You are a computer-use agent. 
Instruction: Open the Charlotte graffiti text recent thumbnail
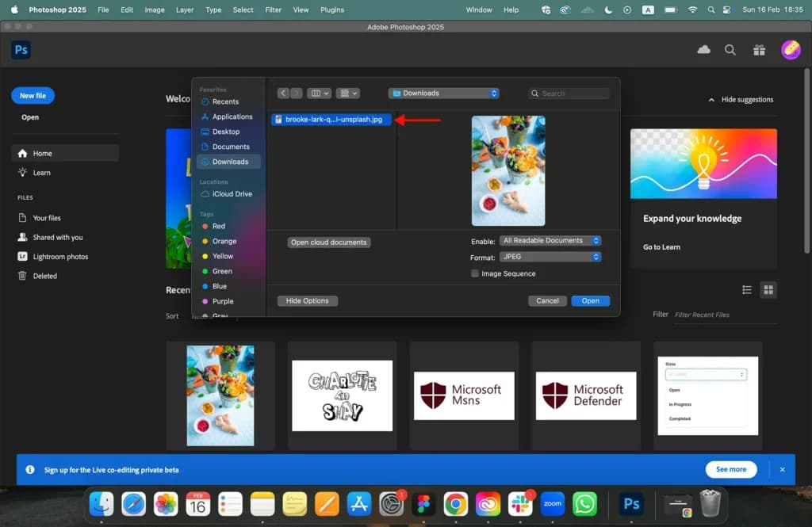343,396
